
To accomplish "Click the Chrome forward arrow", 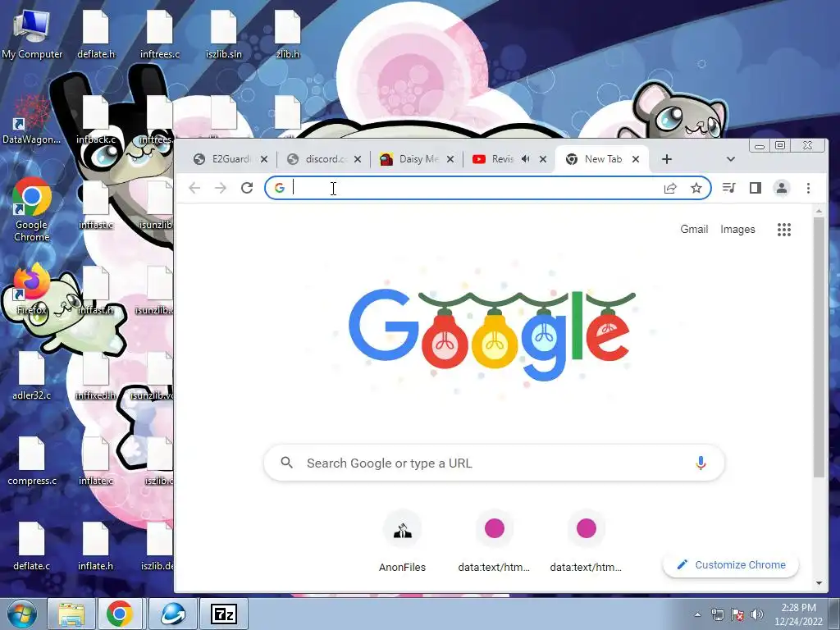I will (221, 188).
